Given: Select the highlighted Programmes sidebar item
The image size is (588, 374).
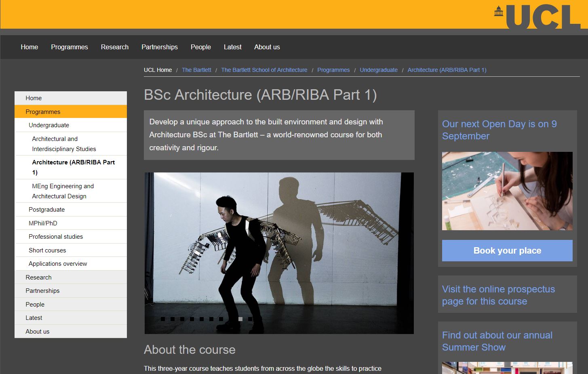Looking at the screenshot, I should click(71, 111).
